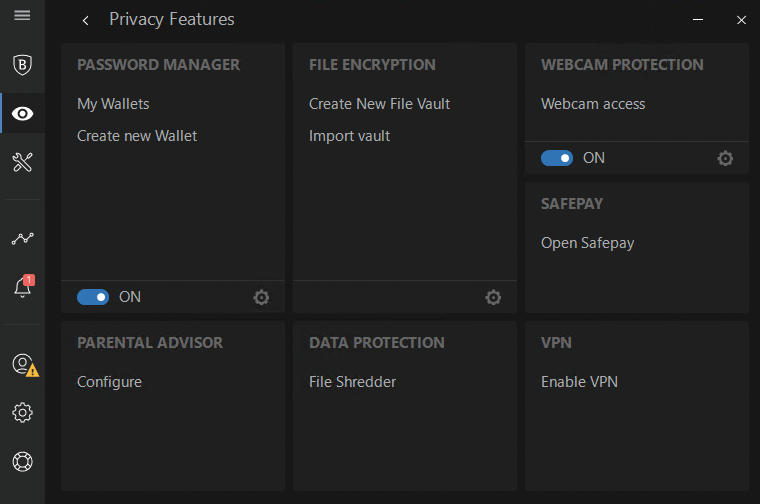Open Webcam Protection settings gear
Viewport: 760px width, 504px height.
725,158
